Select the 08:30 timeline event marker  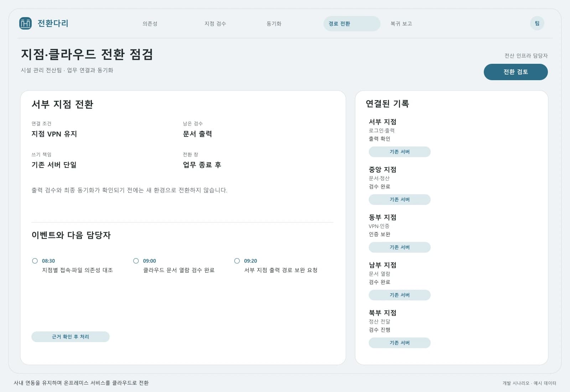pos(35,261)
